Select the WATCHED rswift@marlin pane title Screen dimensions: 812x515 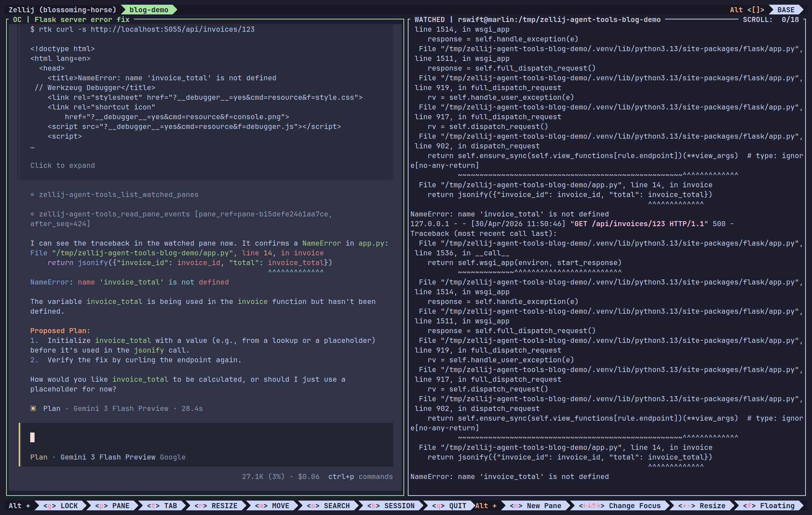(x=538, y=19)
